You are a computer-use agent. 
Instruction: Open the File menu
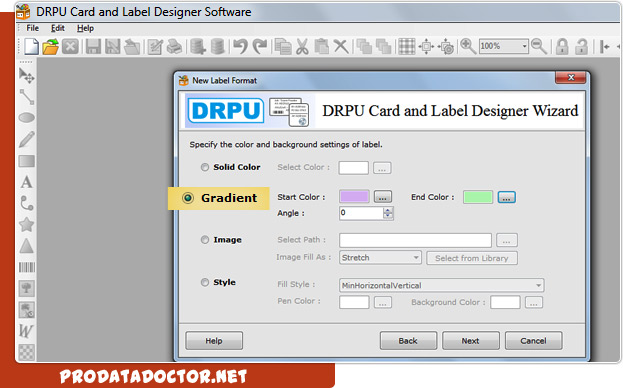[33, 28]
